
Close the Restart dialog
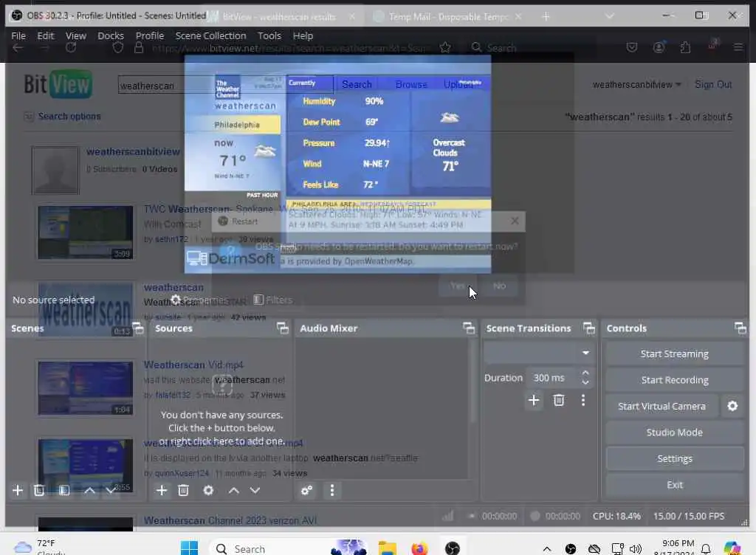(515, 221)
